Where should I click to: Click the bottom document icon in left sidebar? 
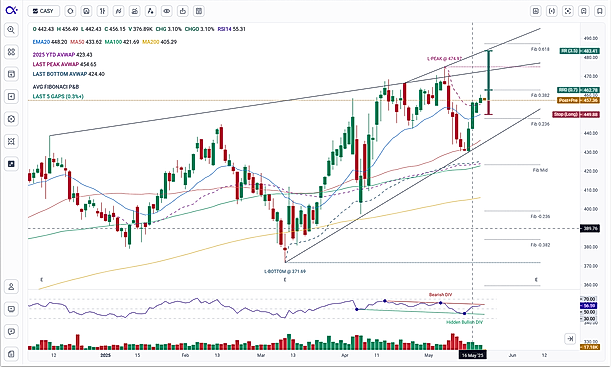11,354
